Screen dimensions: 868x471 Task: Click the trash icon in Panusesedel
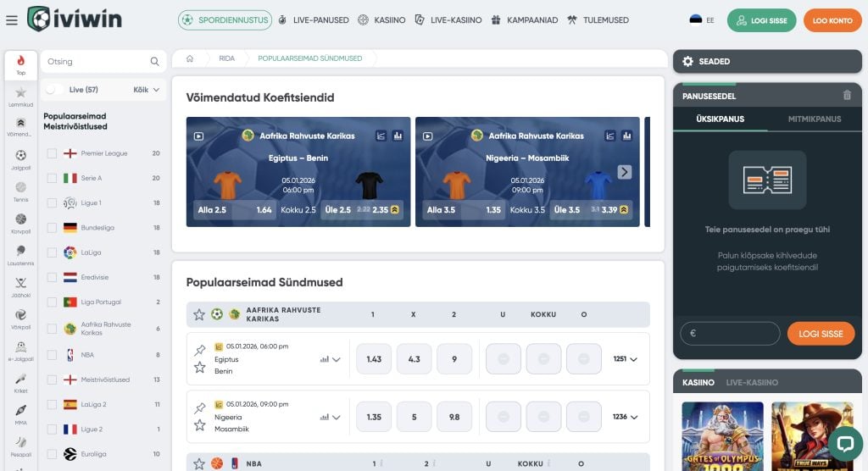[x=847, y=96]
